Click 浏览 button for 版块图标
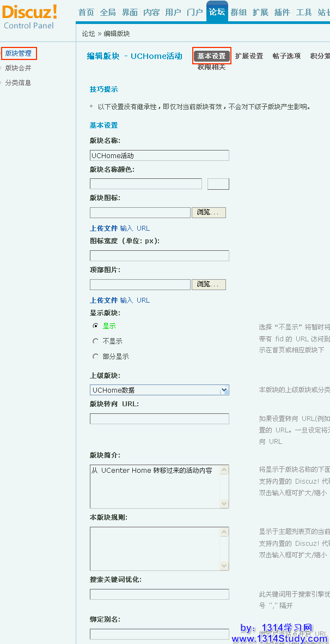 (x=209, y=213)
